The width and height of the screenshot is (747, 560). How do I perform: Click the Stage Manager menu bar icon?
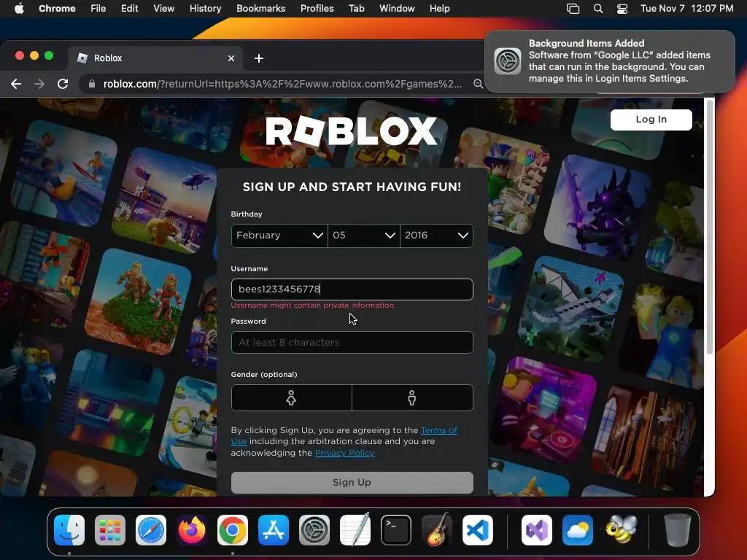point(573,9)
